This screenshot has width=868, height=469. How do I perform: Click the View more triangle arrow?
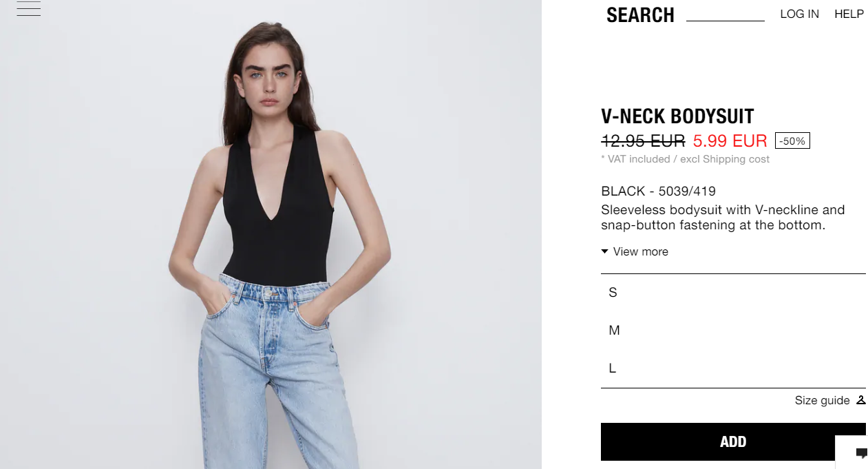coord(604,251)
